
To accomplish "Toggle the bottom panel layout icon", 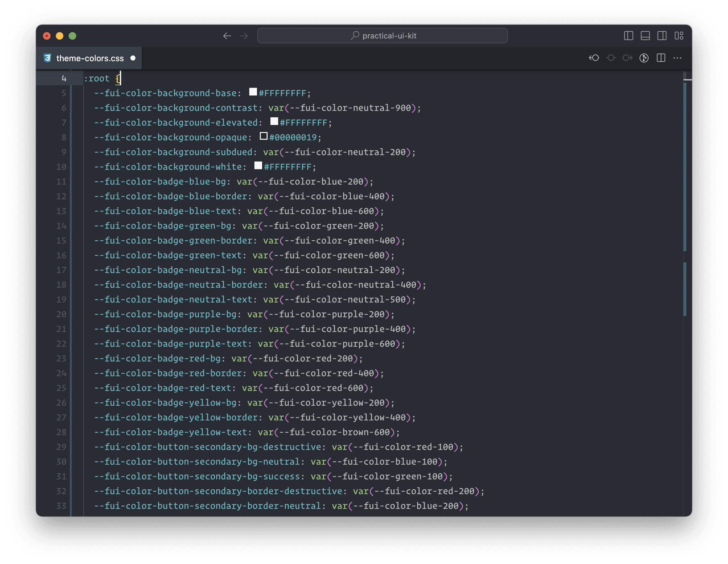I will (x=645, y=36).
